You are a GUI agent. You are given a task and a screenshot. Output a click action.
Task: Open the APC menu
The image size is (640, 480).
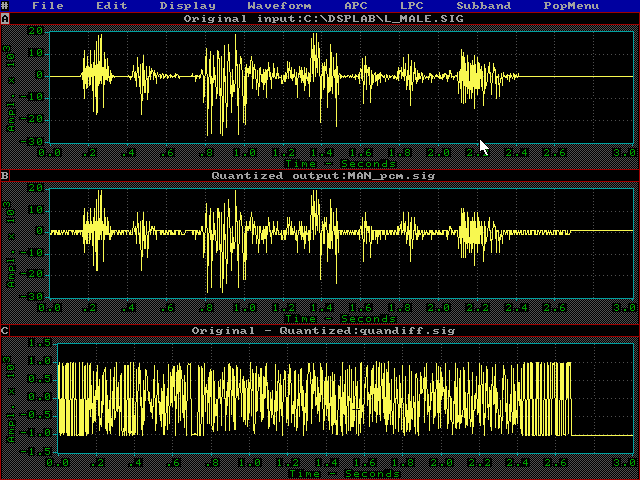tap(356, 6)
